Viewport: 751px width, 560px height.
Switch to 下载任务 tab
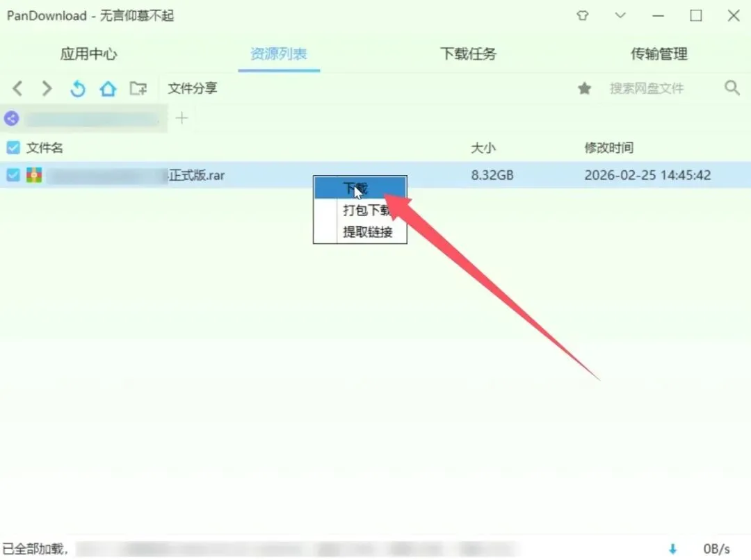point(469,53)
